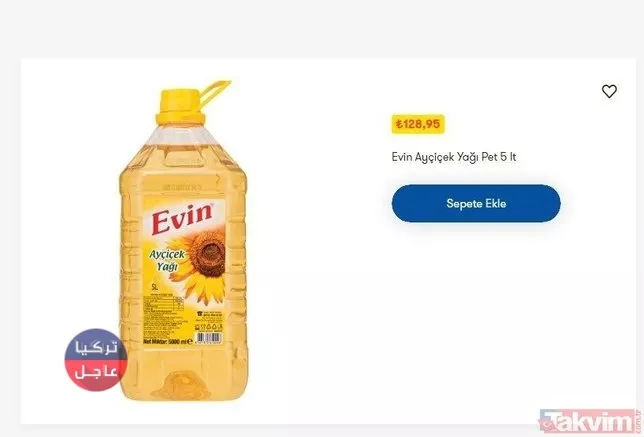Click the recycling symbols row on label
644x437 pixels.
tap(209, 327)
